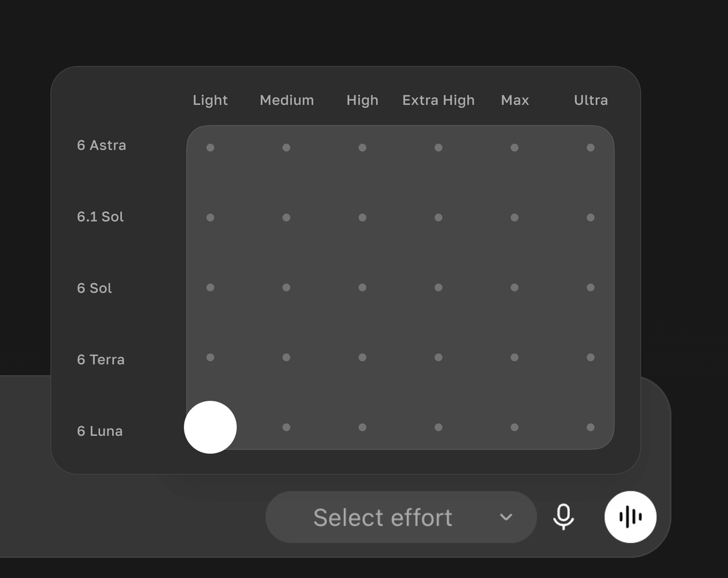Pick the 6.1 Sol Medium dot
Viewport: 728px width, 578px height.
(x=286, y=217)
